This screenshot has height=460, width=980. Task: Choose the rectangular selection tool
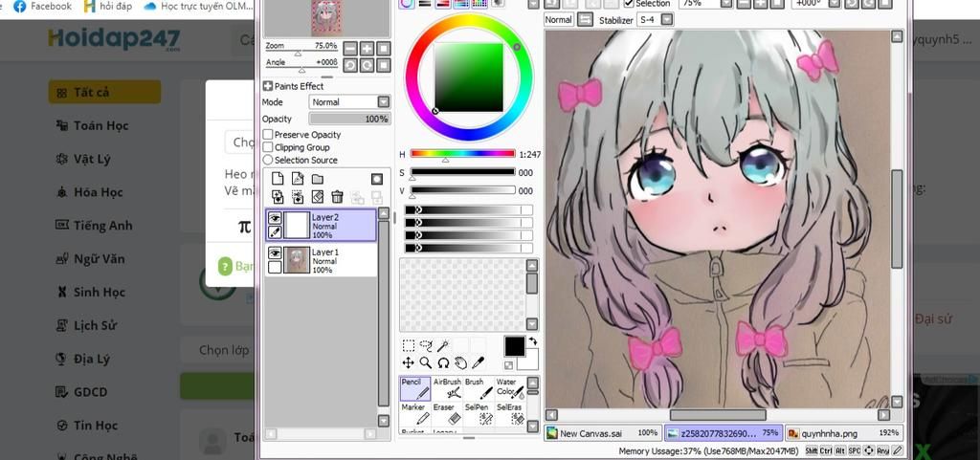coord(408,345)
